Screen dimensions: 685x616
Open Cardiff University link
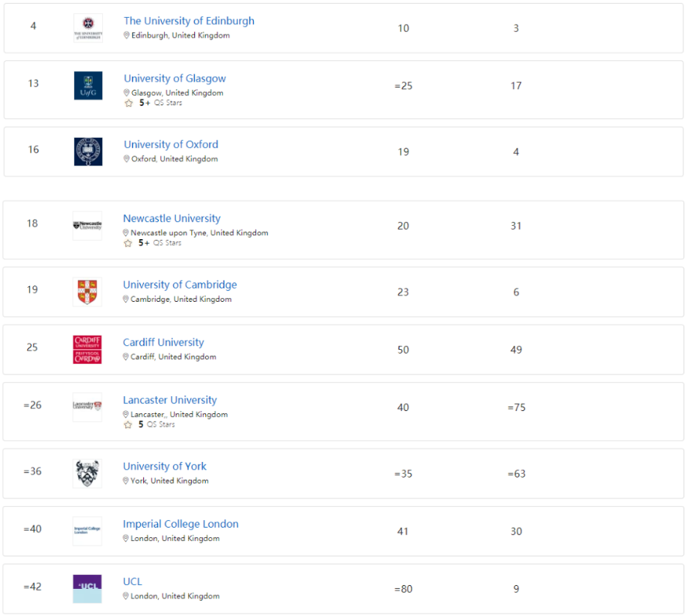[x=163, y=343]
